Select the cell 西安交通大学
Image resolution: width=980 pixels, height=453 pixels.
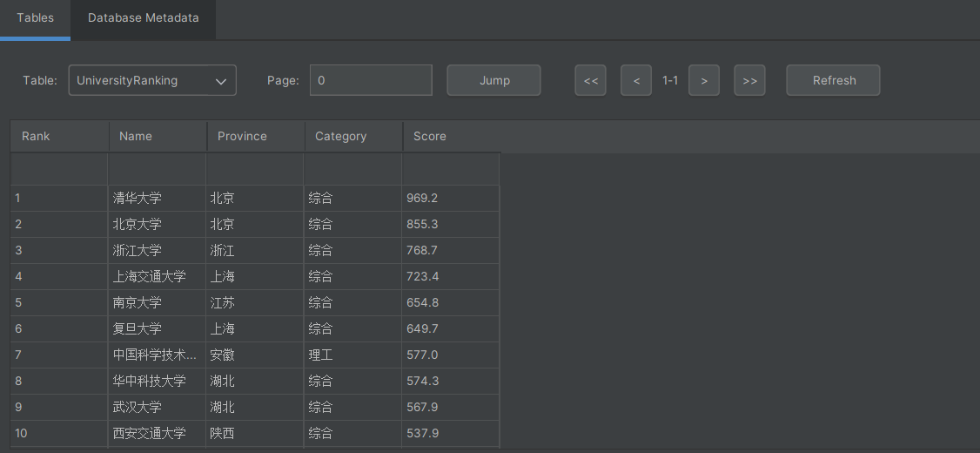pyautogui.click(x=157, y=434)
